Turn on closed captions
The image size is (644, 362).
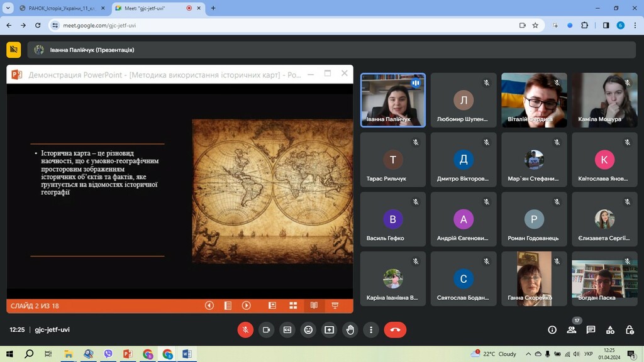tap(287, 329)
